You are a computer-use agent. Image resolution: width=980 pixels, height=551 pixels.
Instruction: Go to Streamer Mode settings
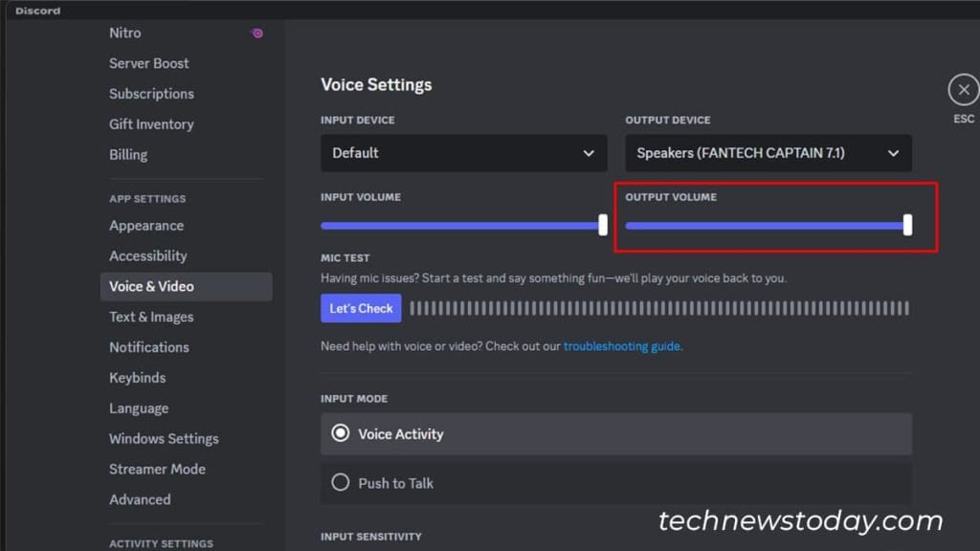tap(157, 469)
